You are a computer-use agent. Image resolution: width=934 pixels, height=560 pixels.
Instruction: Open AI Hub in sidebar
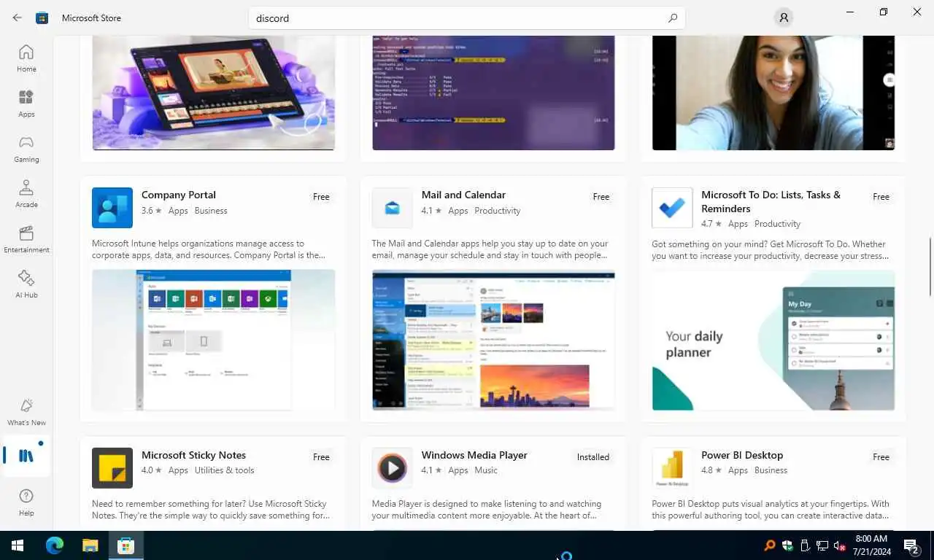pos(26,284)
